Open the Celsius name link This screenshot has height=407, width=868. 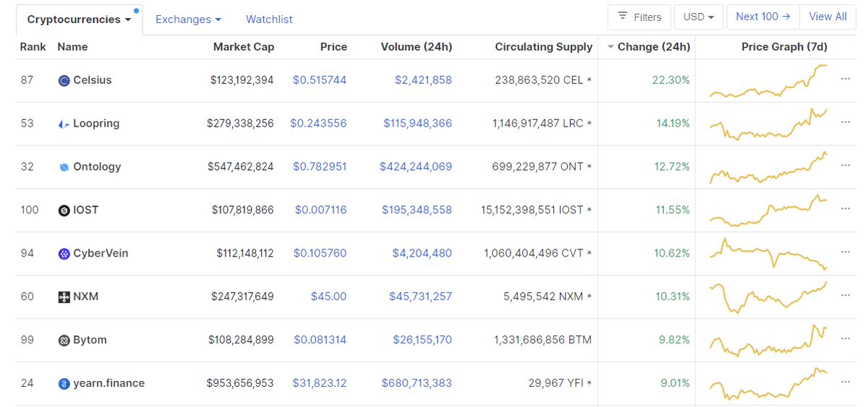93,80
